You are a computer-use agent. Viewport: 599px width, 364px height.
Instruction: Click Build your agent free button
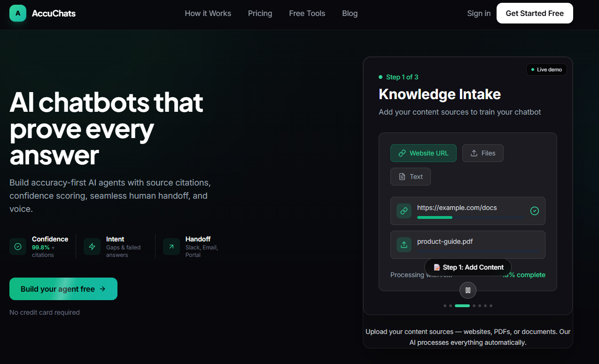(x=63, y=289)
